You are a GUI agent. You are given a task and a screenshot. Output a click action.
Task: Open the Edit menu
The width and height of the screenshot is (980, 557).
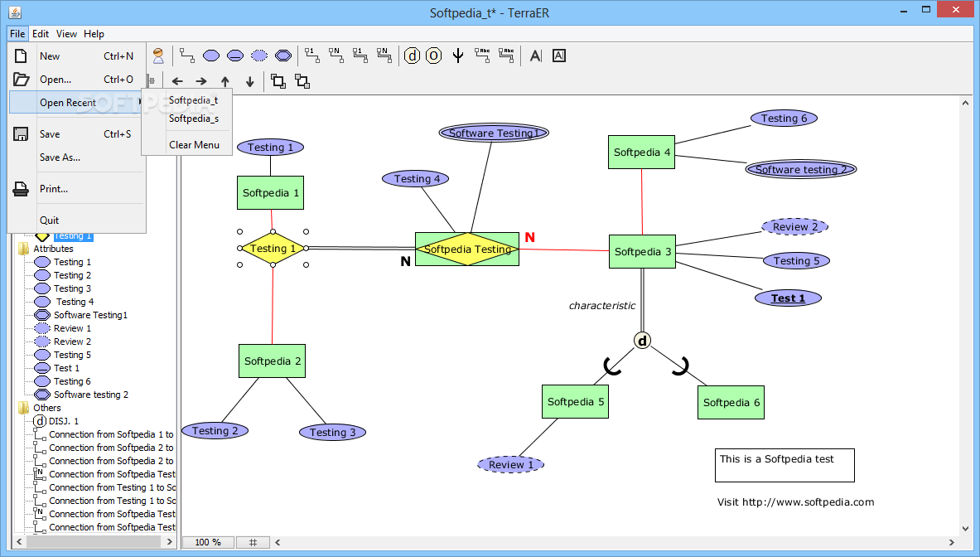point(41,34)
